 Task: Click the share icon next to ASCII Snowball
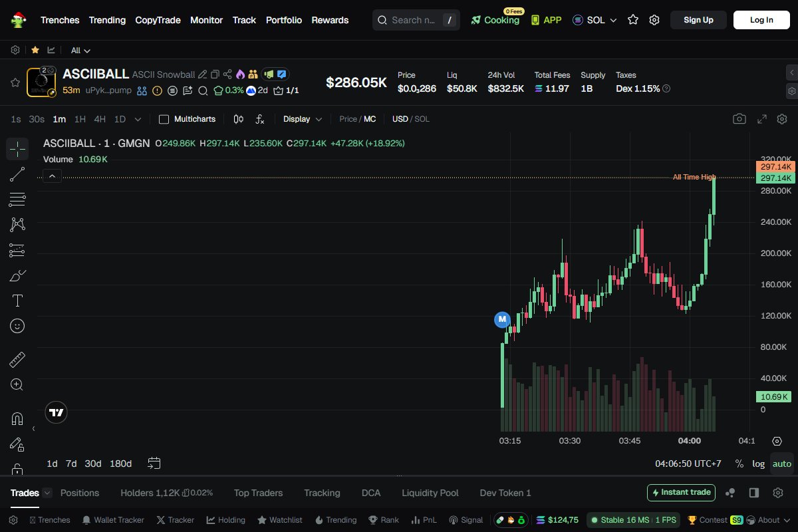(x=227, y=74)
